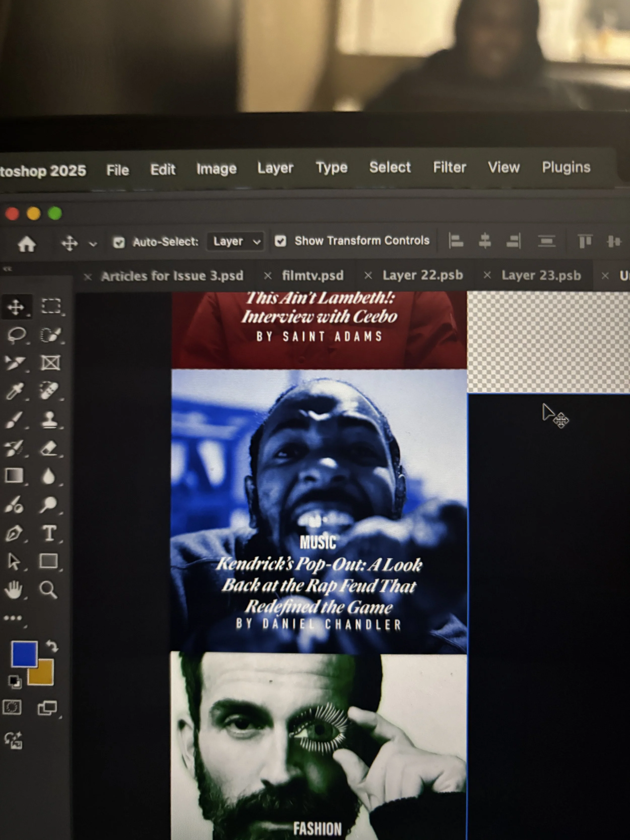Select the Lasso tool
The height and width of the screenshot is (840, 630).
tap(16, 335)
